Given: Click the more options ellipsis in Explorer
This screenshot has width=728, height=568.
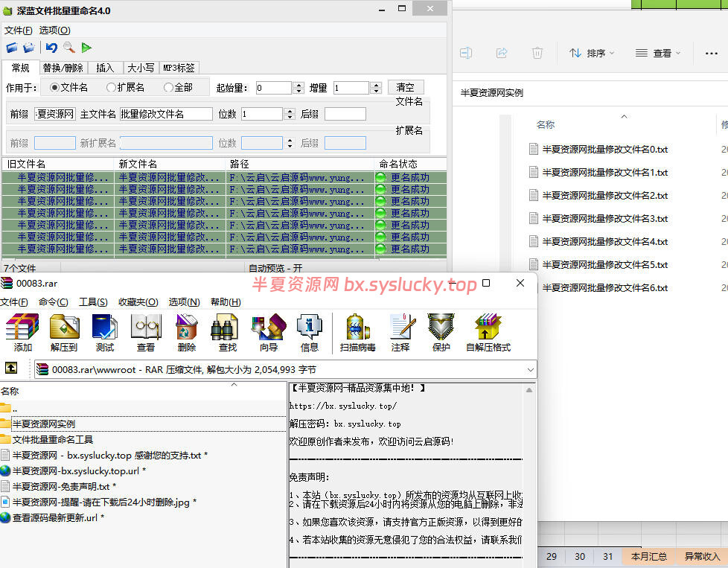Looking at the screenshot, I should (x=712, y=54).
